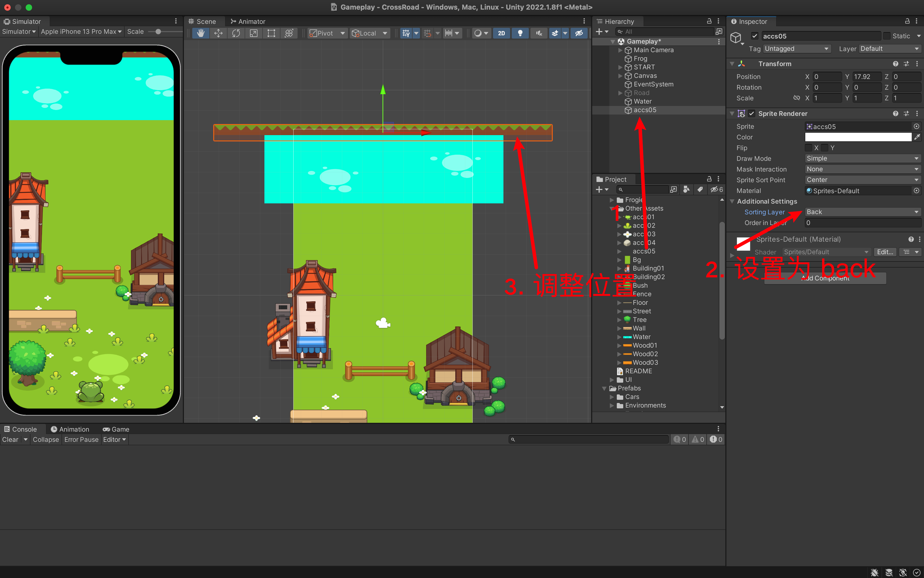Click the Project create asset plus button

[x=602, y=190]
